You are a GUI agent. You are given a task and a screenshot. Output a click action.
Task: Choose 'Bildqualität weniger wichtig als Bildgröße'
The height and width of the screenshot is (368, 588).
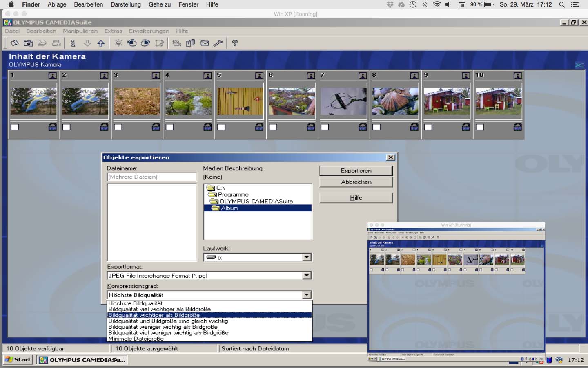point(209,327)
